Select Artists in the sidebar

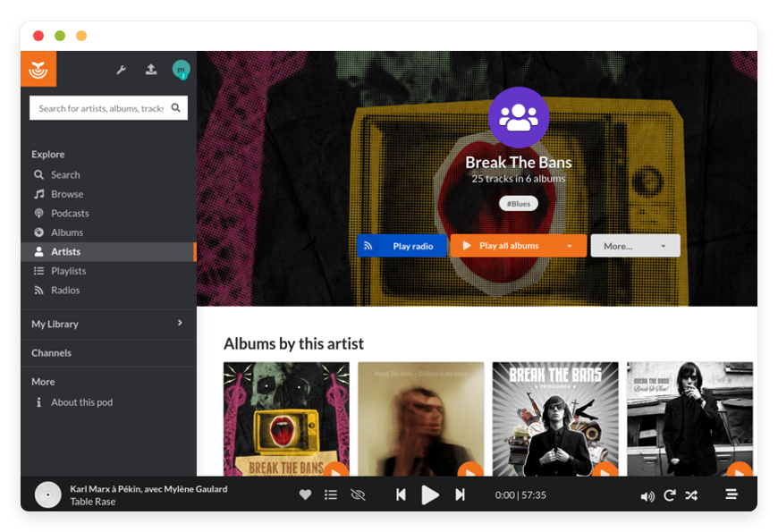[108, 251]
